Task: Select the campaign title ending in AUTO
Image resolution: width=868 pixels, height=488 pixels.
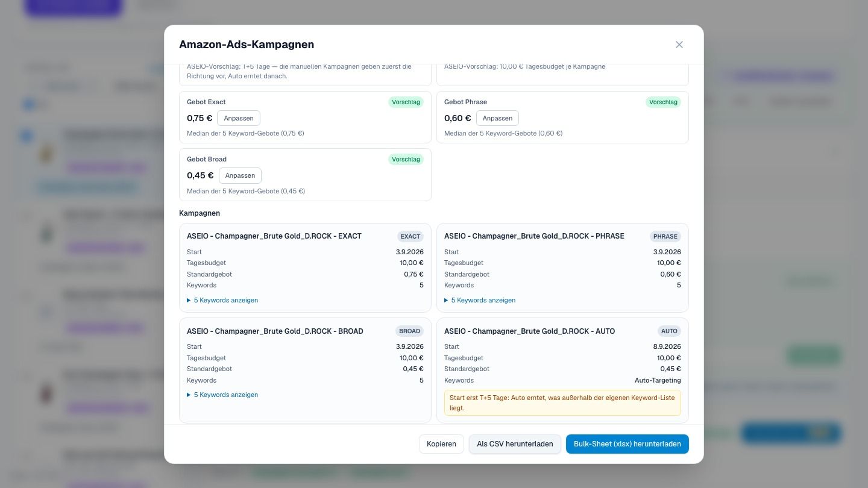Action: click(x=529, y=331)
